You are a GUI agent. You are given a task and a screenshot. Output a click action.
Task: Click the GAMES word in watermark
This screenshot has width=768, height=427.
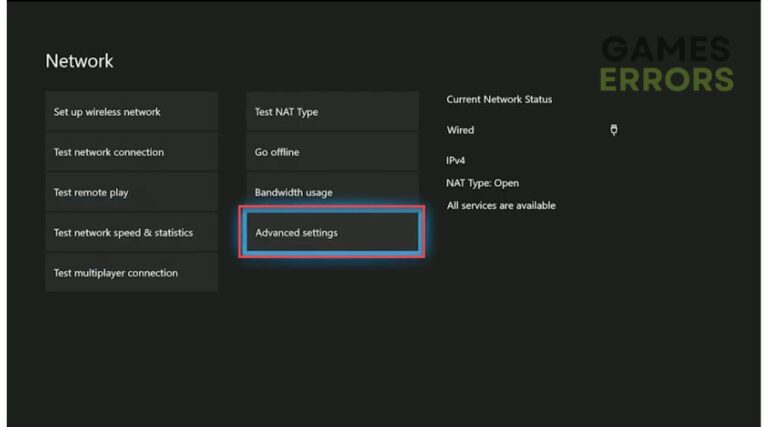tap(666, 49)
